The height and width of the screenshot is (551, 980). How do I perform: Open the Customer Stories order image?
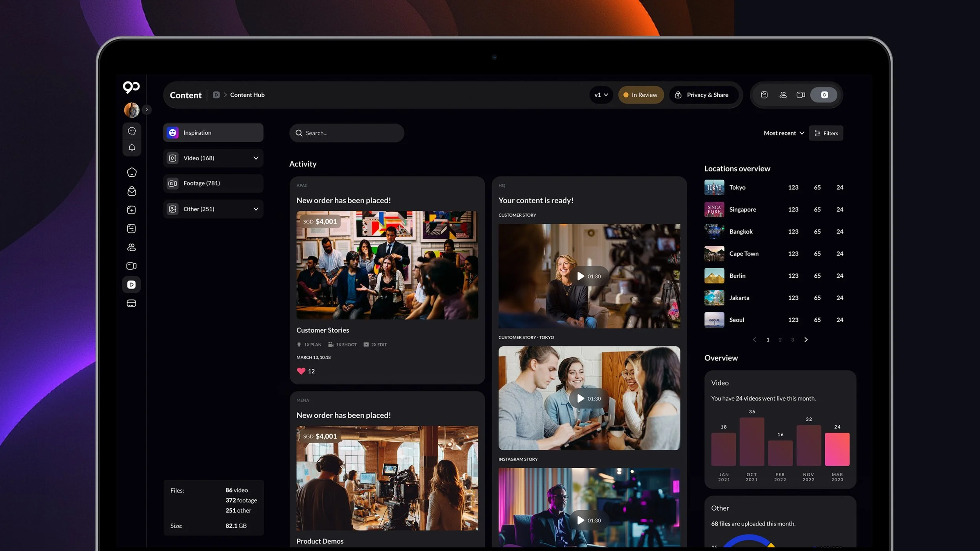[x=387, y=265]
